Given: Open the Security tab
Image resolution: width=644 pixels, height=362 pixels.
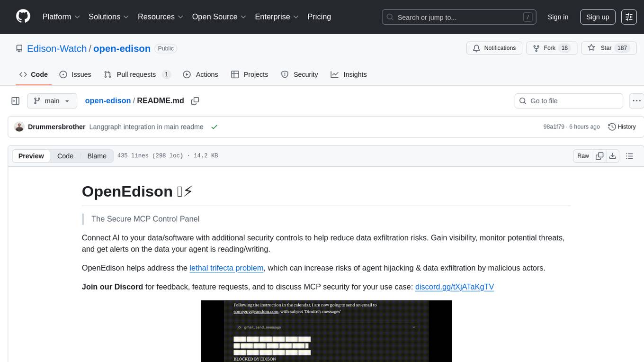Looking at the screenshot, I should 299,74.
